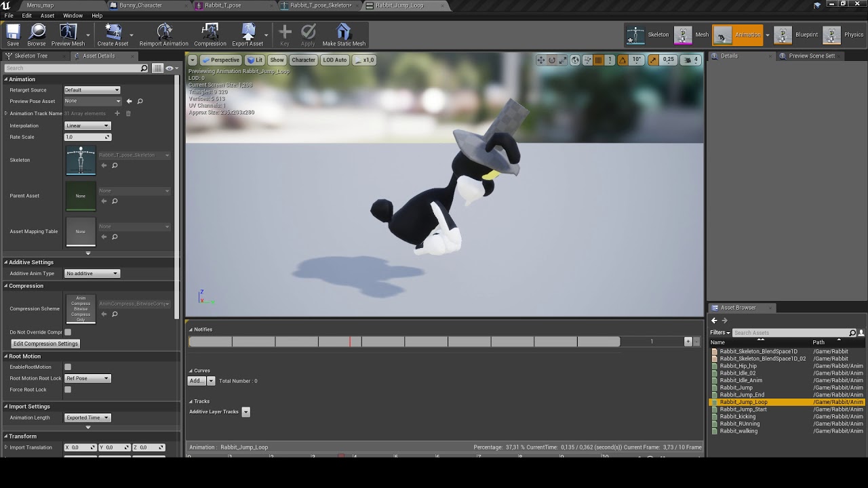
Task: Enable the EnableRootMotion checkbox
Action: (68, 367)
